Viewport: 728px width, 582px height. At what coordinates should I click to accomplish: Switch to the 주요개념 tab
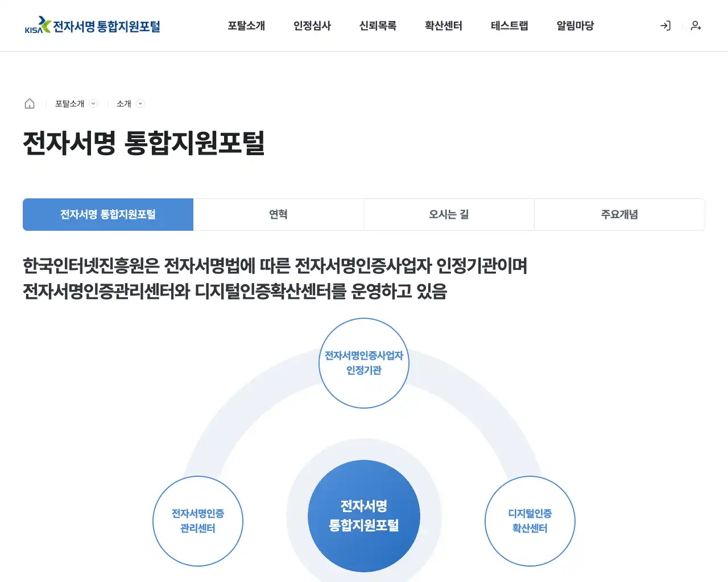pyautogui.click(x=620, y=214)
